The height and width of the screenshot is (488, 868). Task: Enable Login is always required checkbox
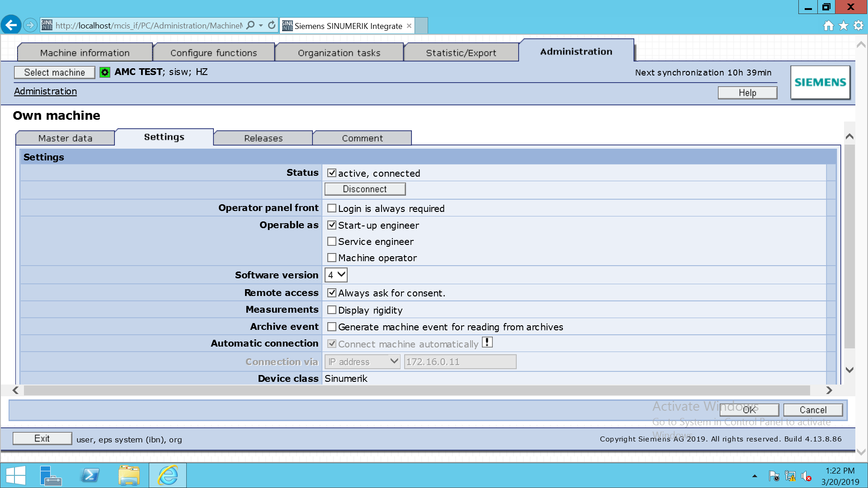click(332, 208)
